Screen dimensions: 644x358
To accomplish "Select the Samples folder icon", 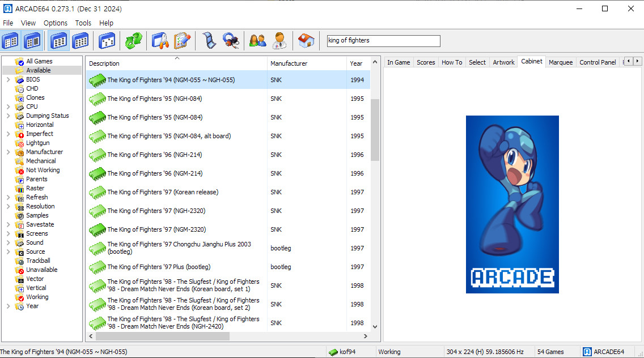I will click(19, 216).
